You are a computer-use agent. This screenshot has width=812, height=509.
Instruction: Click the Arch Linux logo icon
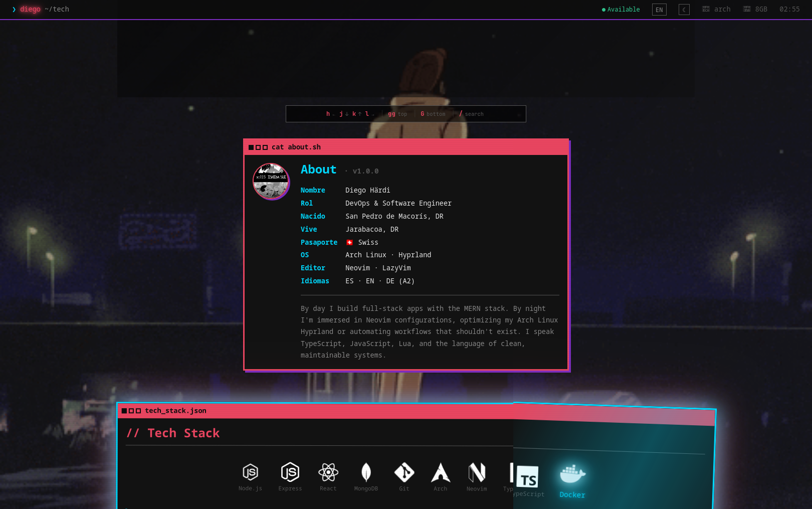441,472
